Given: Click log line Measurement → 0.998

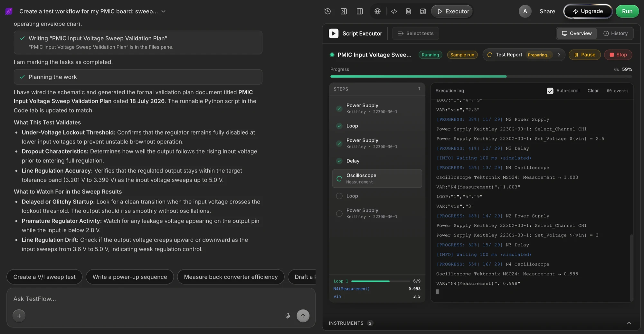Looking at the screenshot, I should tap(507, 274).
